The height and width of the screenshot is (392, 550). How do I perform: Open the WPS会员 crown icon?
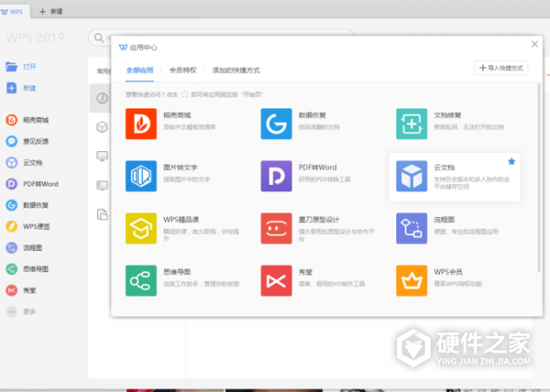(x=412, y=280)
